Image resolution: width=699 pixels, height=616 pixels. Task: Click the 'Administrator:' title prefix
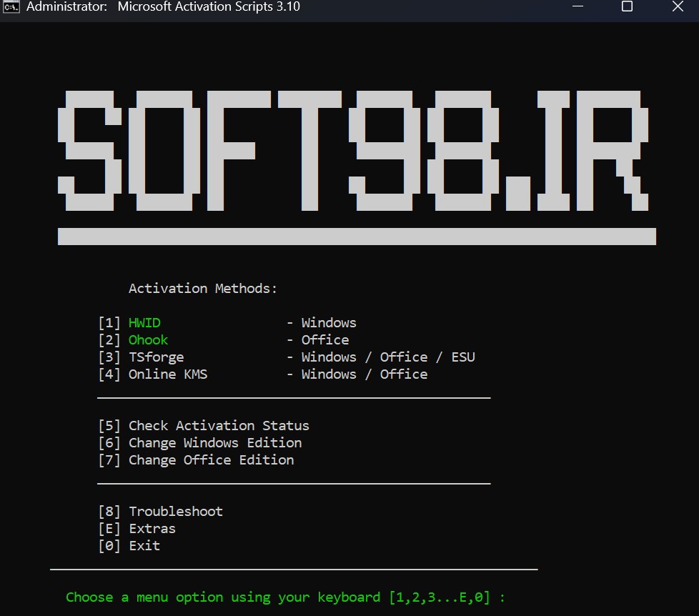tap(66, 6)
